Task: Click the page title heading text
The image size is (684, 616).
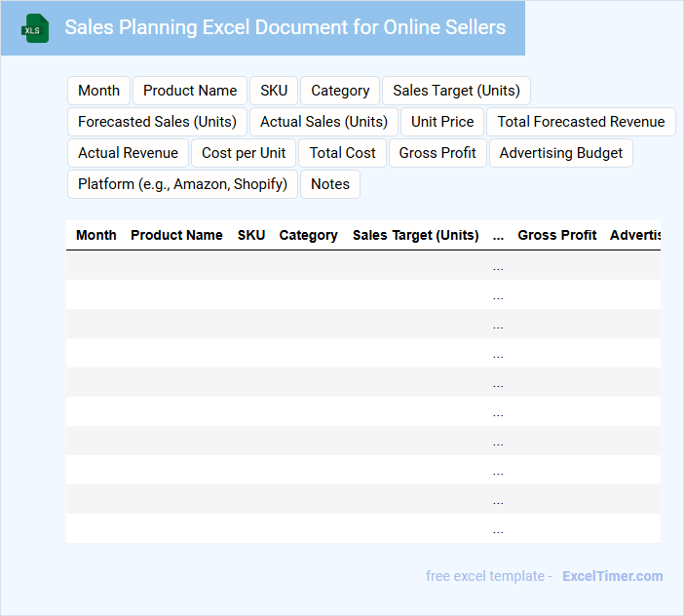Action: [285, 27]
